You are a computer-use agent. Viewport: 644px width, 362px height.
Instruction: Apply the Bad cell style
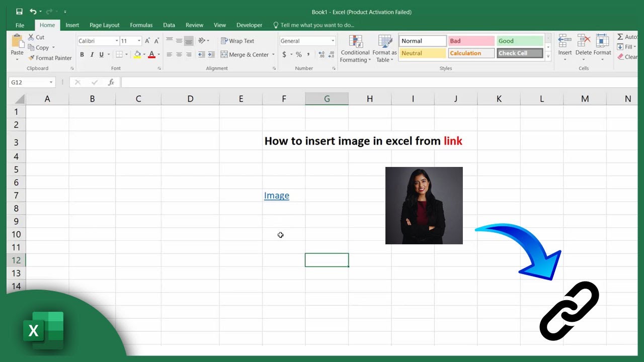click(x=471, y=41)
